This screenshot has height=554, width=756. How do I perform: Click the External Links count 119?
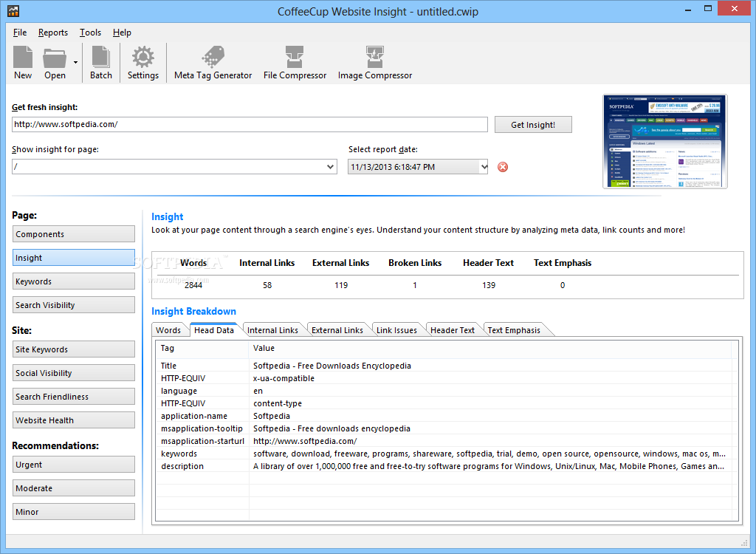click(341, 285)
